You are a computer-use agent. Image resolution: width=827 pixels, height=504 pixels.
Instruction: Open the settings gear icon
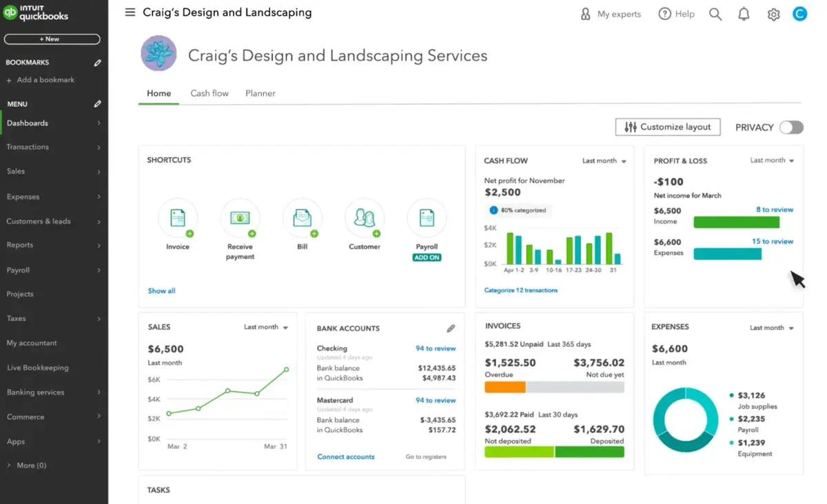(773, 14)
